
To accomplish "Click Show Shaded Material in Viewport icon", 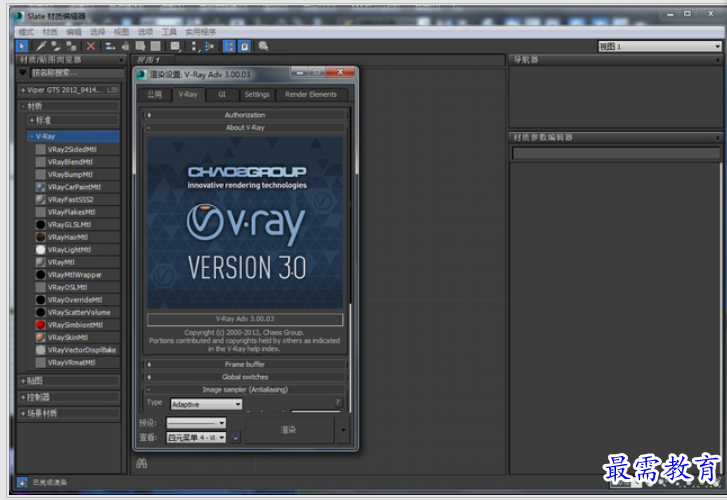I will click(x=140, y=46).
